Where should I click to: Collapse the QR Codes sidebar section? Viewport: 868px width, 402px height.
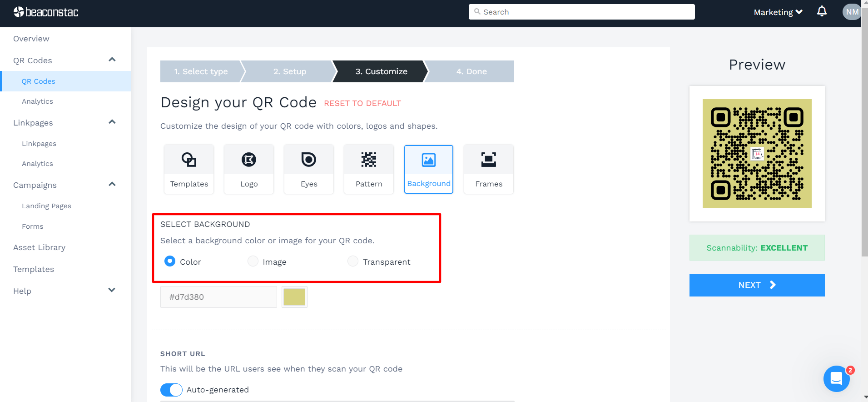(112, 60)
